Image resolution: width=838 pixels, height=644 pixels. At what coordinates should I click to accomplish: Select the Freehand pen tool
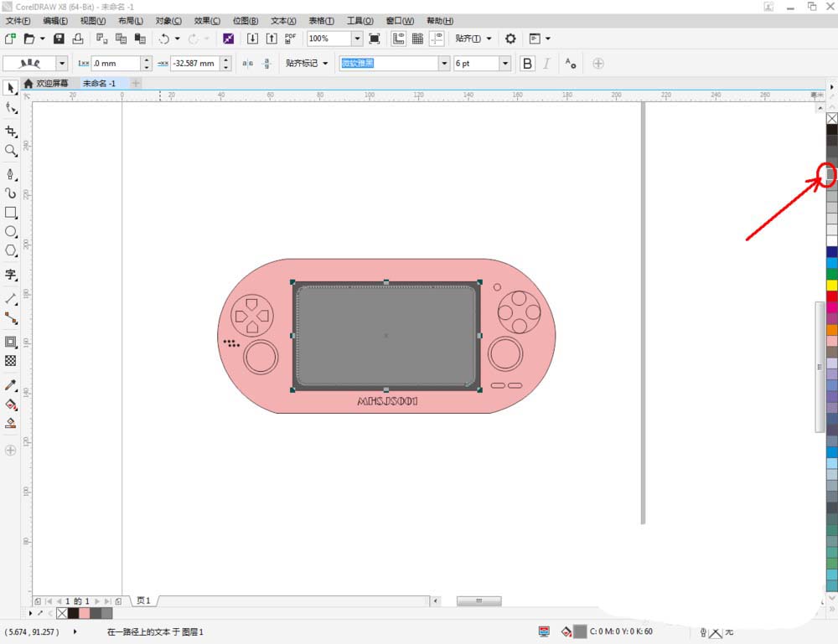click(11, 174)
